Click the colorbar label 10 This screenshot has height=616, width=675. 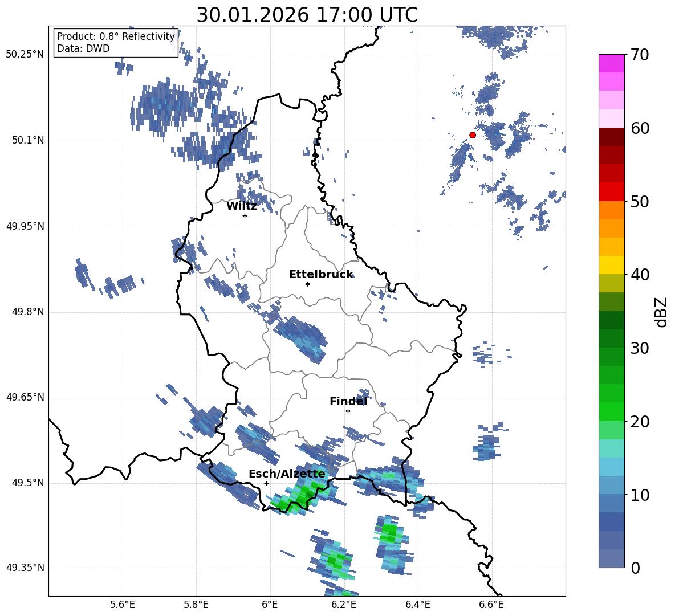pos(640,495)
